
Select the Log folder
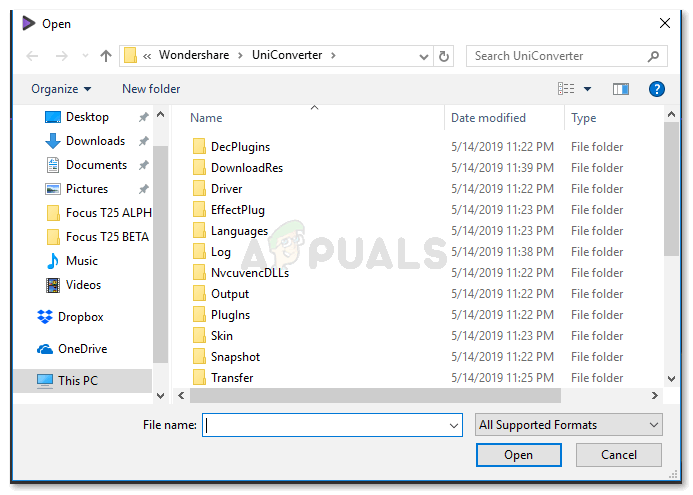coord(221,252)
